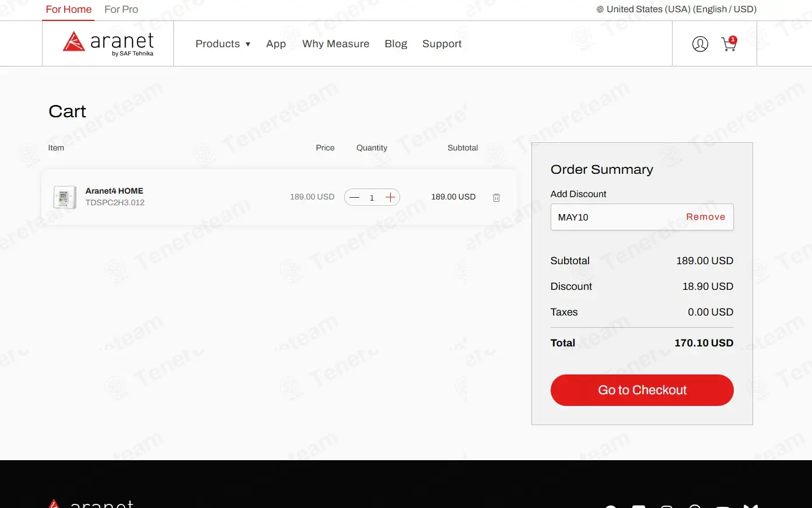Open the App menu item
Viewport: 812px width, 508px height.
tap(276, 44)
